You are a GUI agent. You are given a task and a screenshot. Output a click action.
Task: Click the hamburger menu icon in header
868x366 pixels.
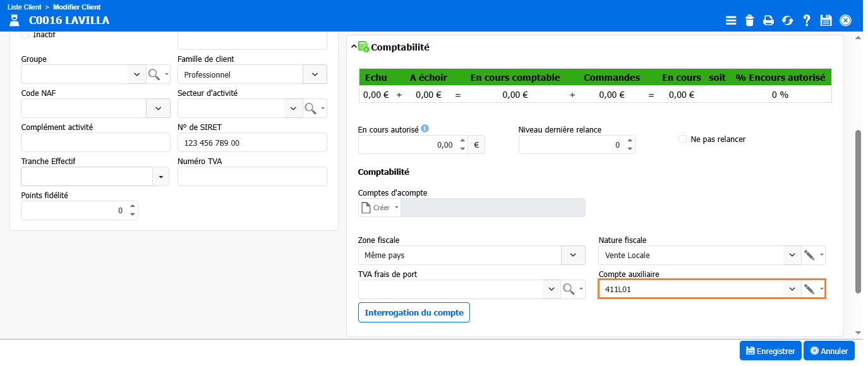731,20
